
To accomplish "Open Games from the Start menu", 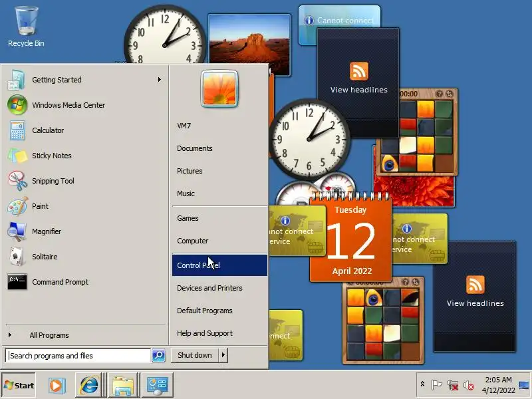I will pyautogui.click(x=219, y=218).
